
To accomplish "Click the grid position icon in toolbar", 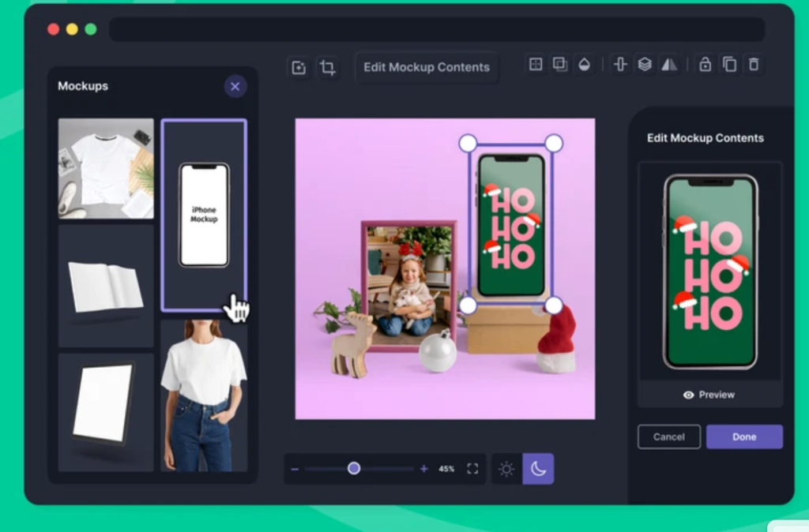I will (536, 65).
